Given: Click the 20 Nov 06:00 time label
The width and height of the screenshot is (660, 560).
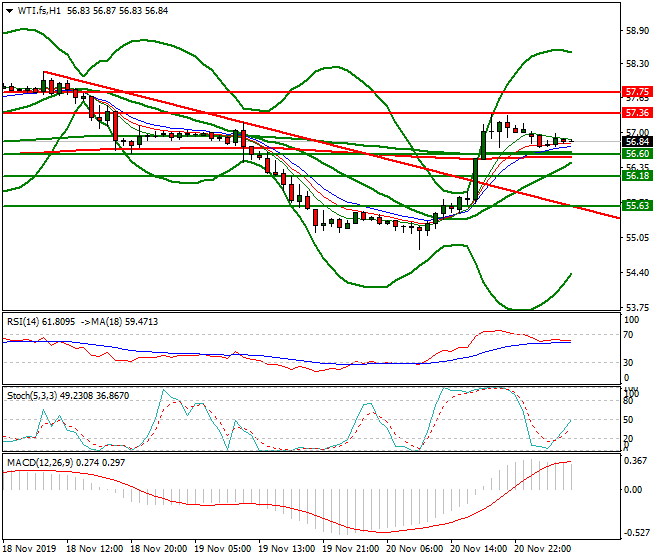Looking at the screenshot, I should pyautogui.click(x=415, y=549).
